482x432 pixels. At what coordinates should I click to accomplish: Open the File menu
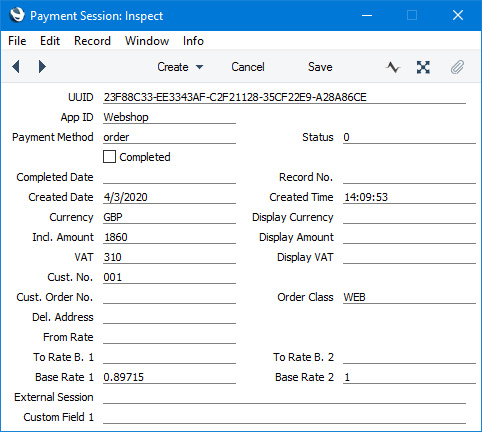pos(17,41)
